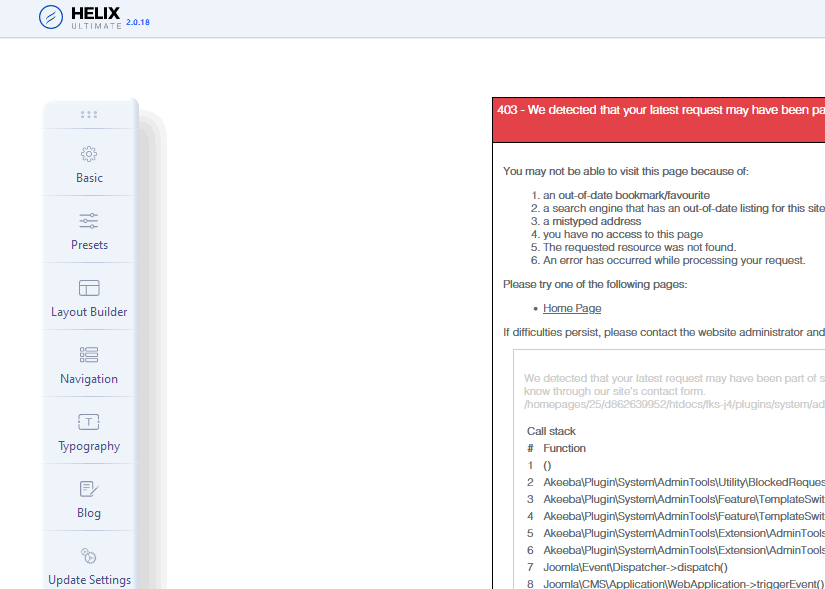Click the /homepages/25/d862639952 file path text
The height and width of the screenshot is (589, 825).
tap(674, 404)
